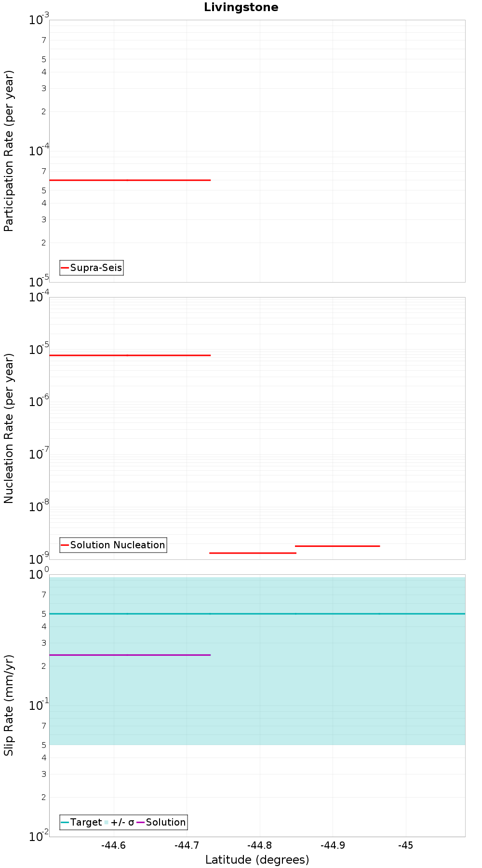Click the -45 latitude tick label
Viewport: 482px width, 868px height.
pos(406,845)
